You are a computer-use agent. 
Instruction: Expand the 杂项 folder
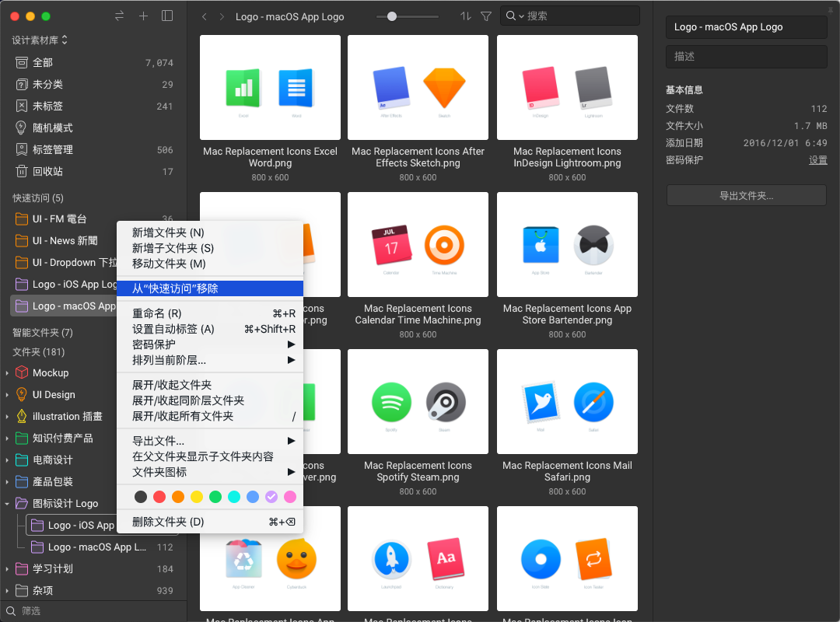click(7, 590)
